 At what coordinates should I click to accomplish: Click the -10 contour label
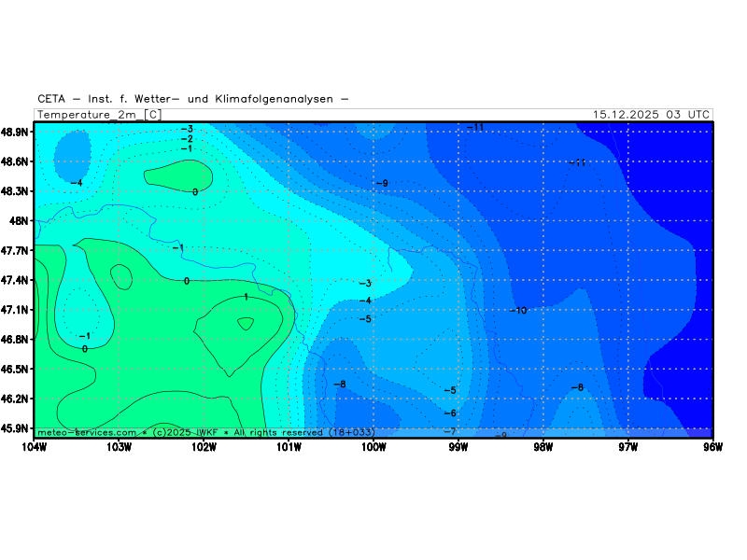518,310
